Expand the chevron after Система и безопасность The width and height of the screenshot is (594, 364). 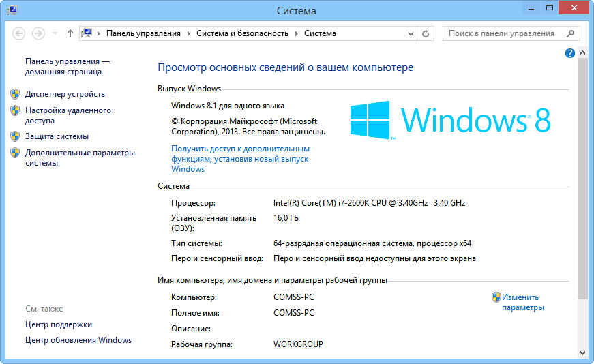[297, 33]
